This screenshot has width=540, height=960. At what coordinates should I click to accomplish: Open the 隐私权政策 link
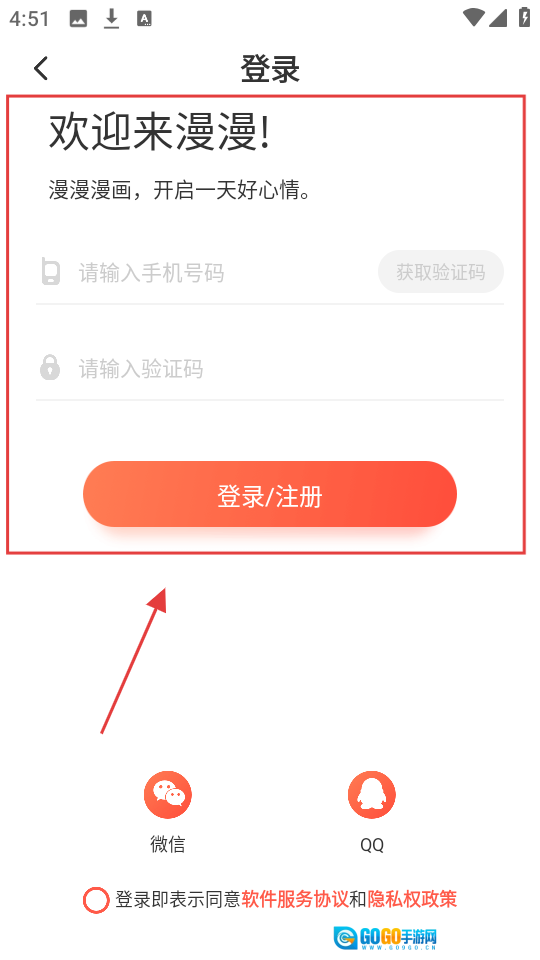click(412, 899)
